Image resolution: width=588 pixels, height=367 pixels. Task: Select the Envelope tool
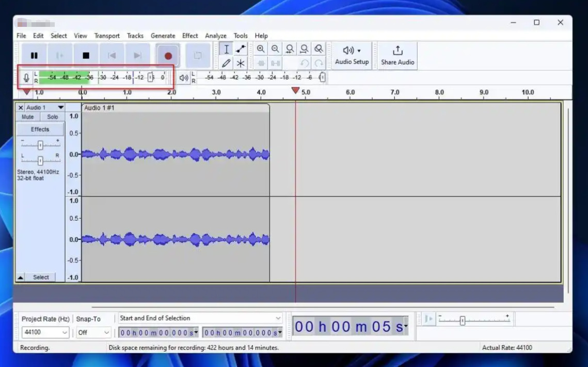(241, 49)
